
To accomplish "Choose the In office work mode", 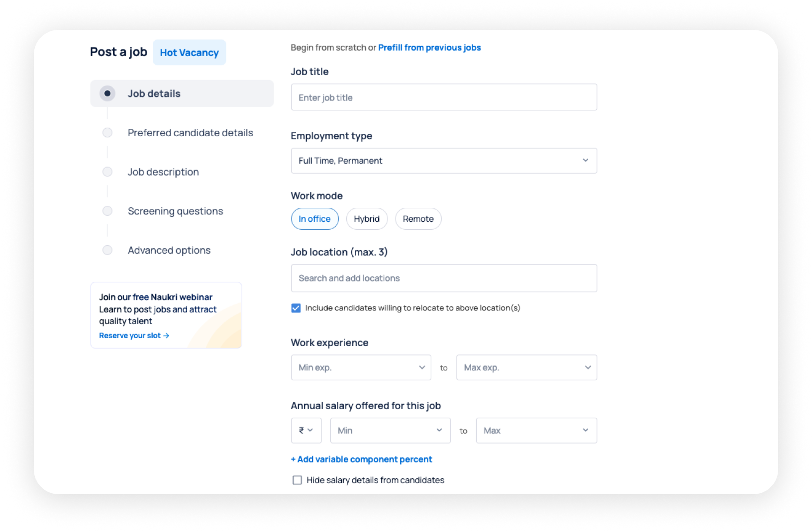I will click(314, 219).
